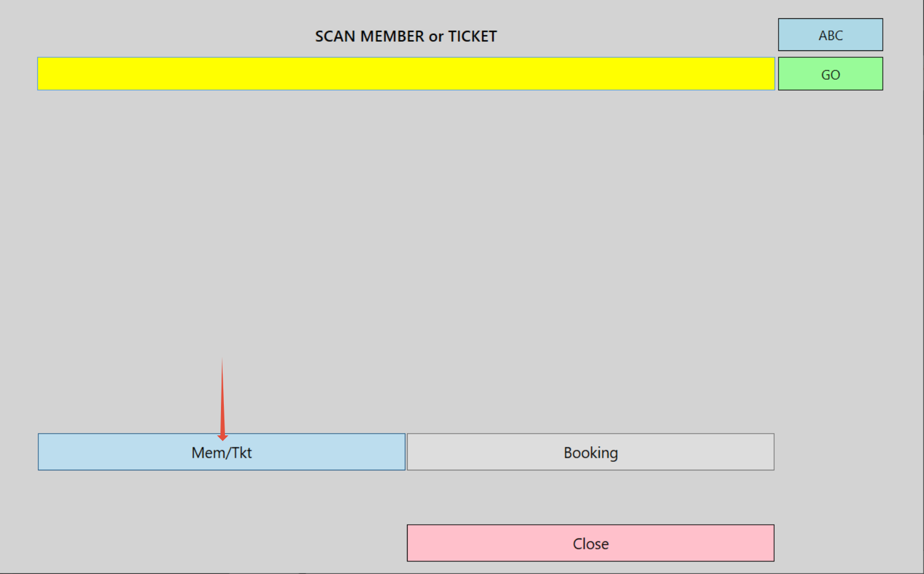924x574 pixels.
Task: Place cursor in yellow ticket barcode field
Action: point(406,74)
